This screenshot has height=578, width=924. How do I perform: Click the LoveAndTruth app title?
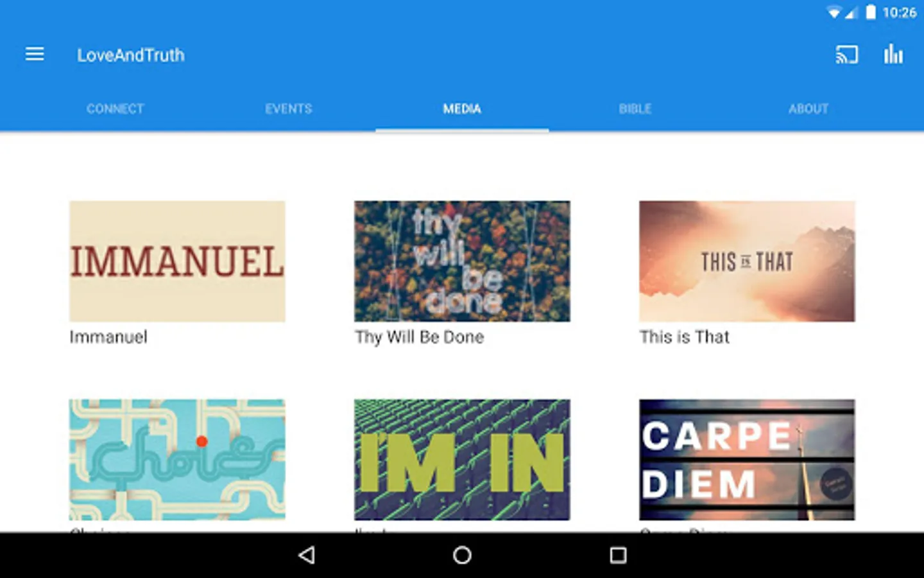(131, 55)
